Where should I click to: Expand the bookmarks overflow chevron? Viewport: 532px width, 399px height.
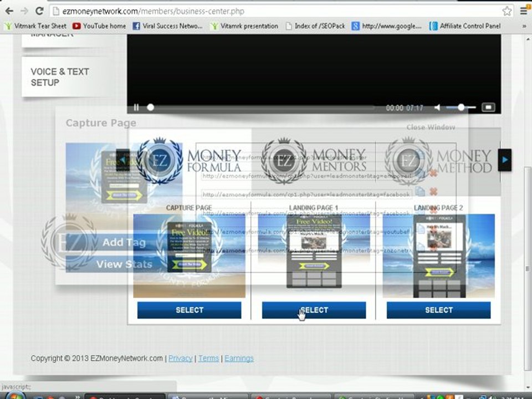click(524, 26)
